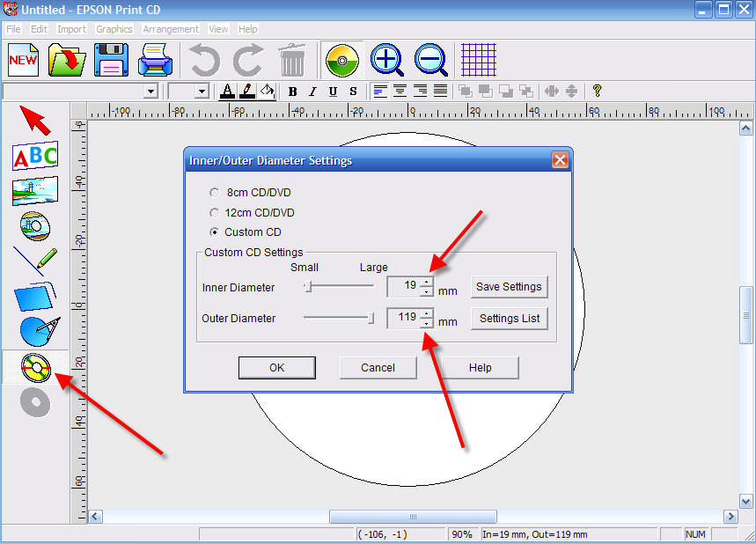Click the pencil outline color icon
The image size is (756, 544).
coord(246,92)
